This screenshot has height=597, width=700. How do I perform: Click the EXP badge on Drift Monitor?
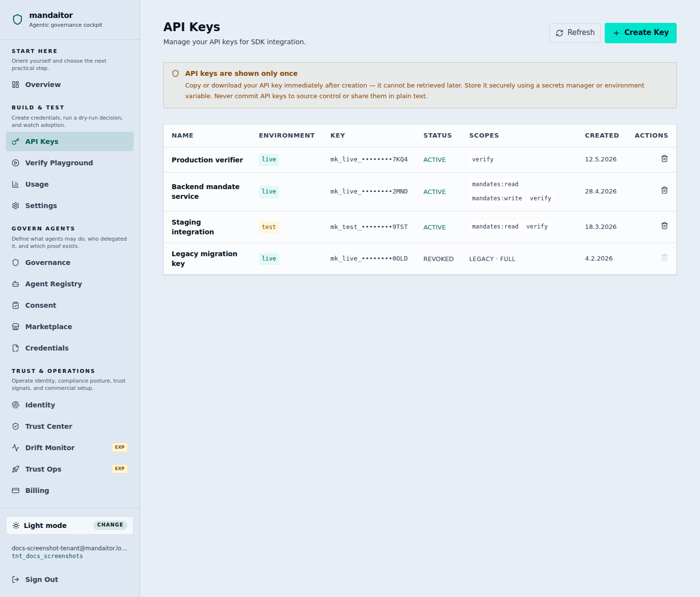pyautogui.click(x=120, y=447)
